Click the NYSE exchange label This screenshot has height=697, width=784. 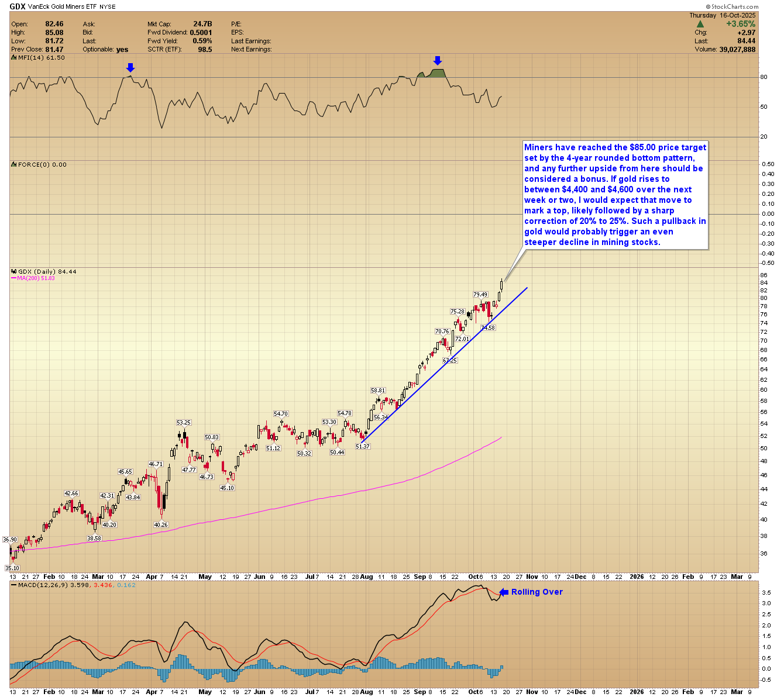coord(107,7)
